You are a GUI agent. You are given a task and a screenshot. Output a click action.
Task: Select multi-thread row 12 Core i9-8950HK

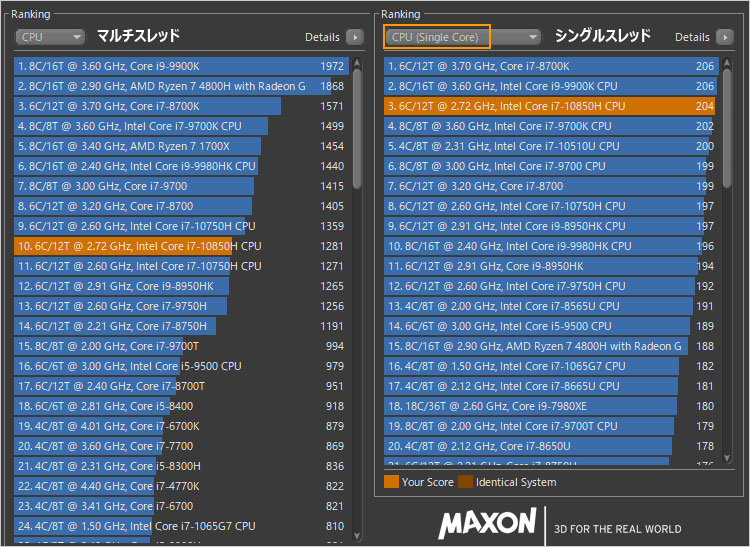(x=182, y=286)
